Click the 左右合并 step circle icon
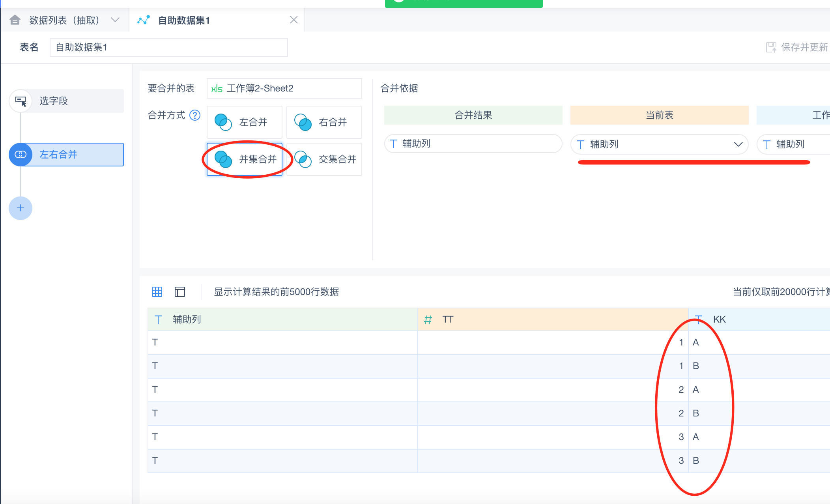 pos(21,155)
